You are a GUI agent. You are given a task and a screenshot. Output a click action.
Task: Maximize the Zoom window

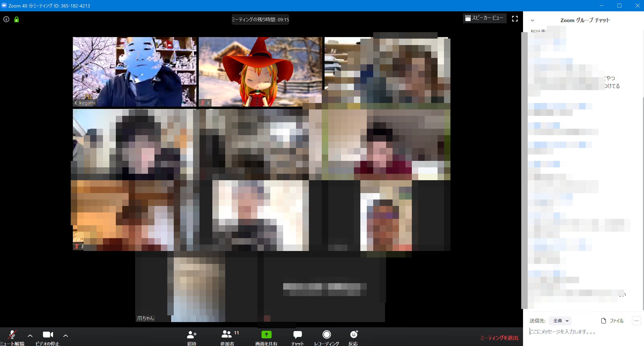(x=619, y=6)
